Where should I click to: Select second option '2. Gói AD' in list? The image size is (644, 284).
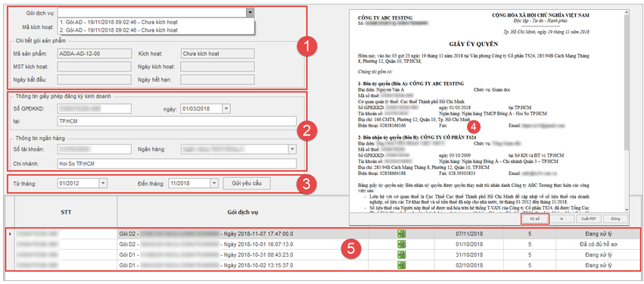coord(157,30)
